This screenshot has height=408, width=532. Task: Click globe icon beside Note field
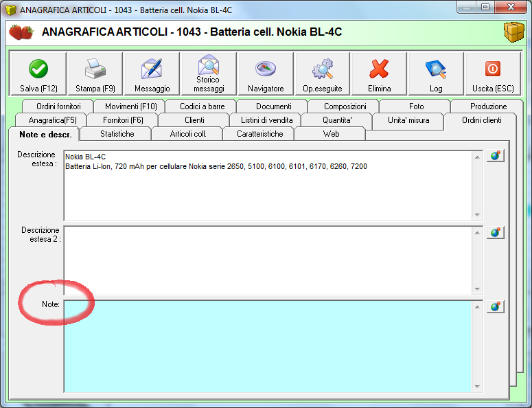pyautogui.click(x=496, y=306)
